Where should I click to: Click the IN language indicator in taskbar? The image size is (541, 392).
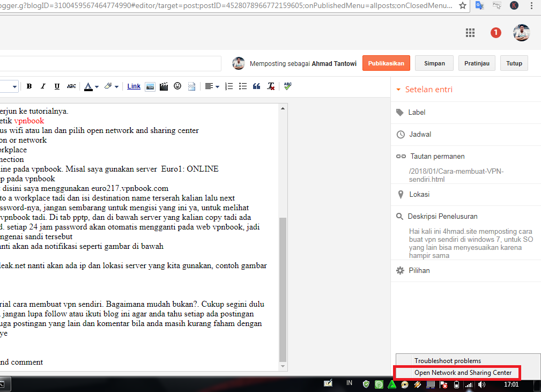[349, 383]
